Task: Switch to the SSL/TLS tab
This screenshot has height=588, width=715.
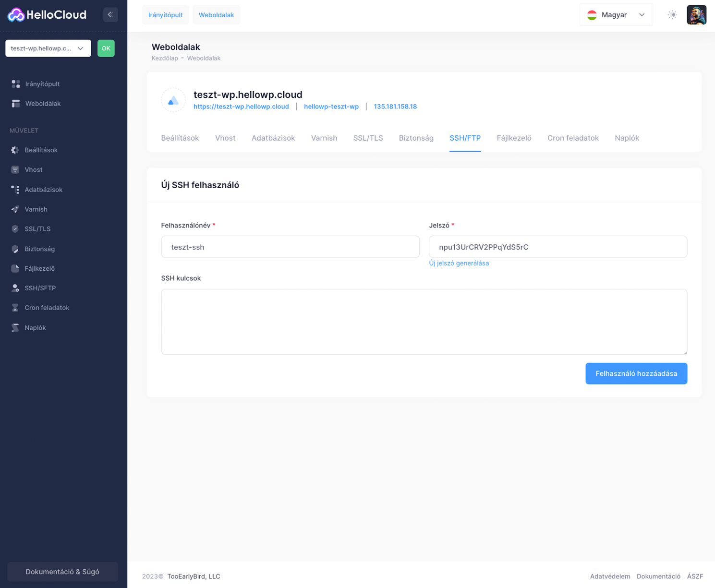Action: (x=368, y=138)
